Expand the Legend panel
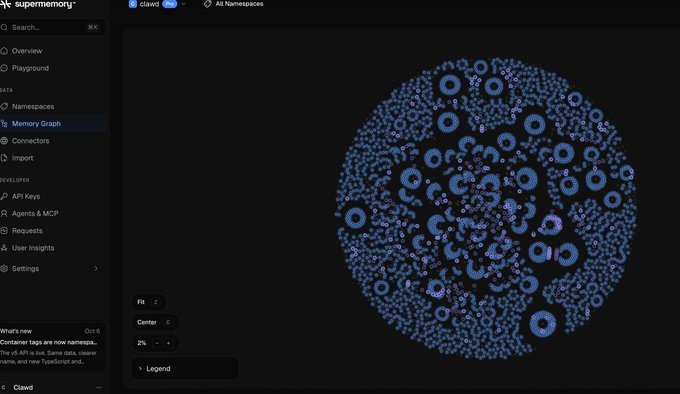The image size is (680, 394). click(x=185, y=368)
